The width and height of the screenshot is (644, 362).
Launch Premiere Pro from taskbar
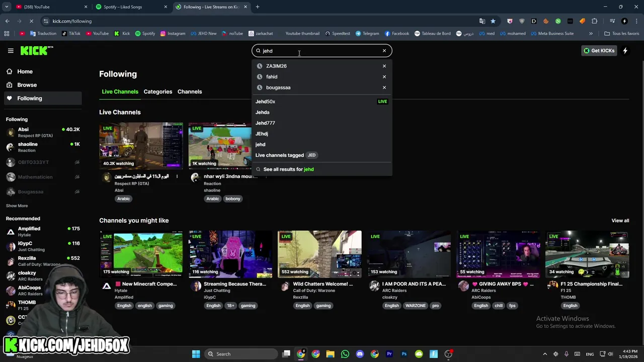[x=389, y=354]
